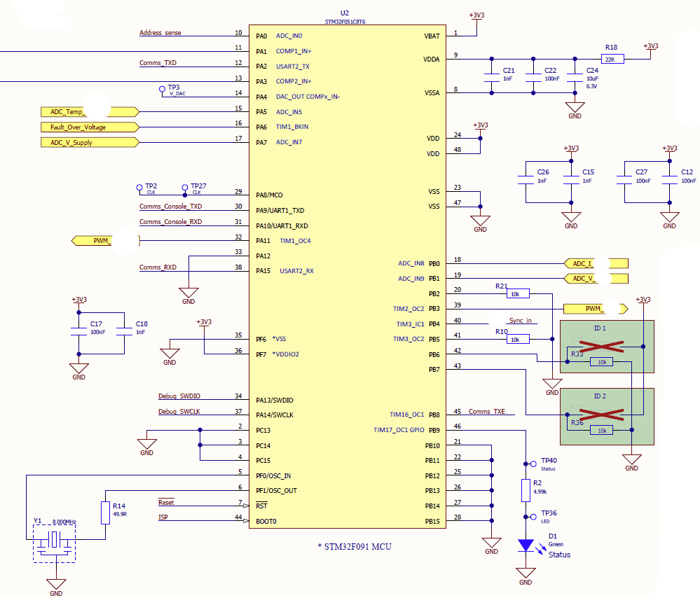Click the Comms_Console_TXD net label
The image size is (700, 598).
pos(170,206)
